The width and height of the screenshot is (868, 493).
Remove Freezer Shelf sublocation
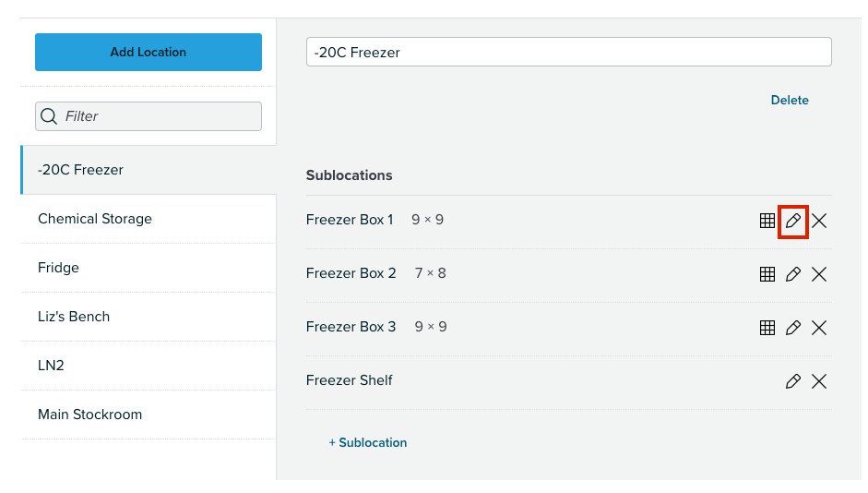(819, 381)
